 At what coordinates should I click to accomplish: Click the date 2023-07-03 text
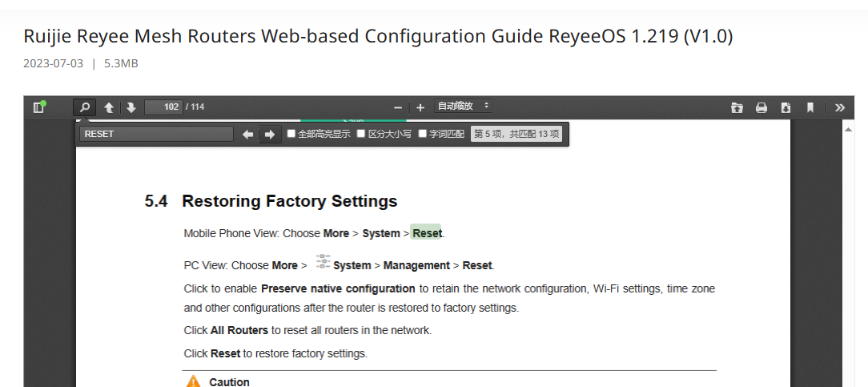pyautogui.click(x=53, y=63)
